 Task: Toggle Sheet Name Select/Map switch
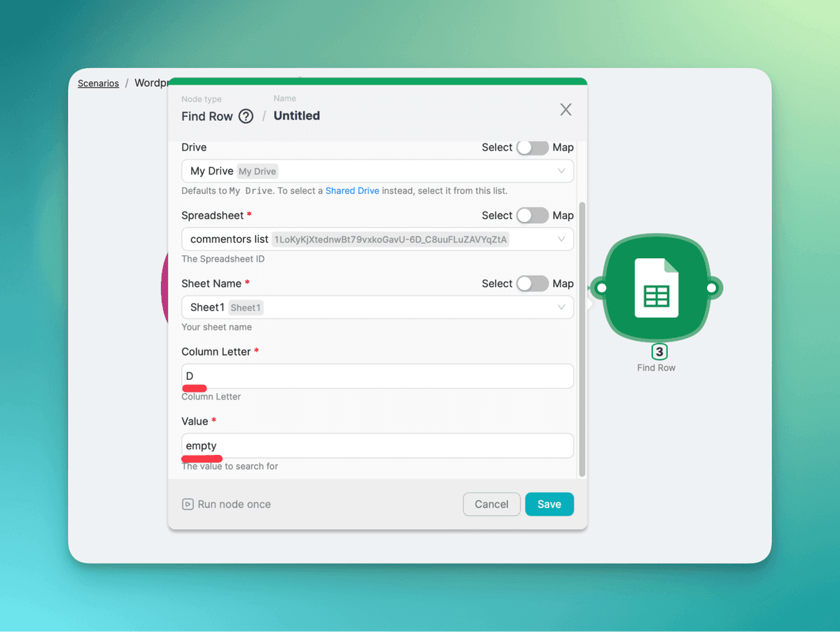point(532,283)
